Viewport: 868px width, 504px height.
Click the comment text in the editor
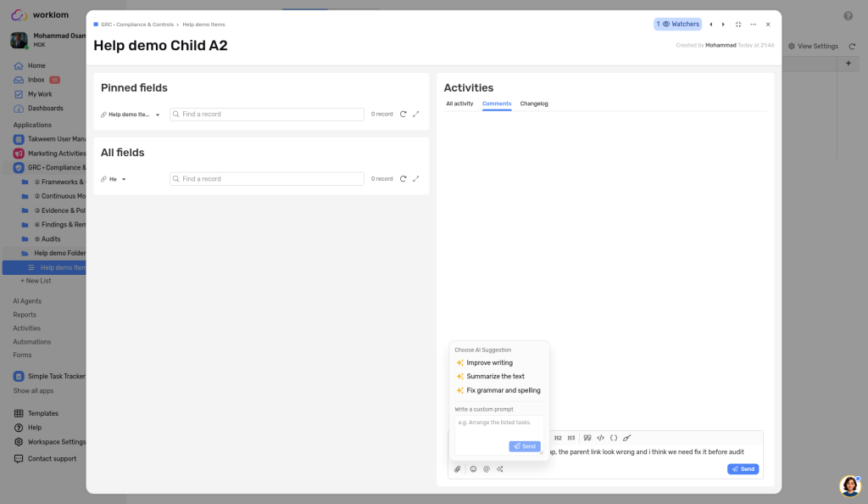click(x=647, y=452)
